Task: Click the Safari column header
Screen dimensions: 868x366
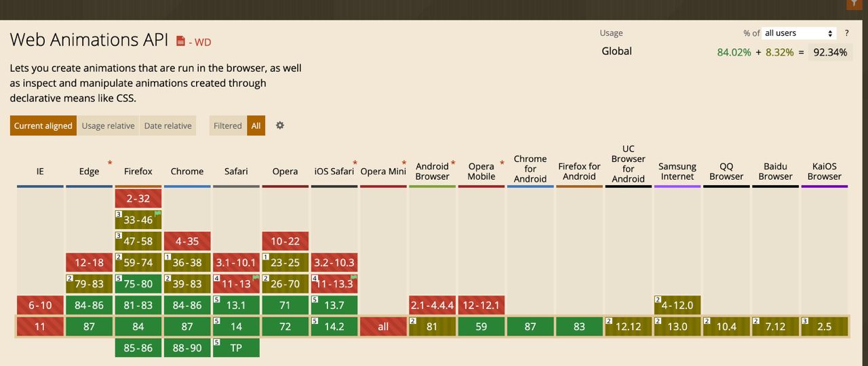Action: pyautogui.click(x=236, y=171)
